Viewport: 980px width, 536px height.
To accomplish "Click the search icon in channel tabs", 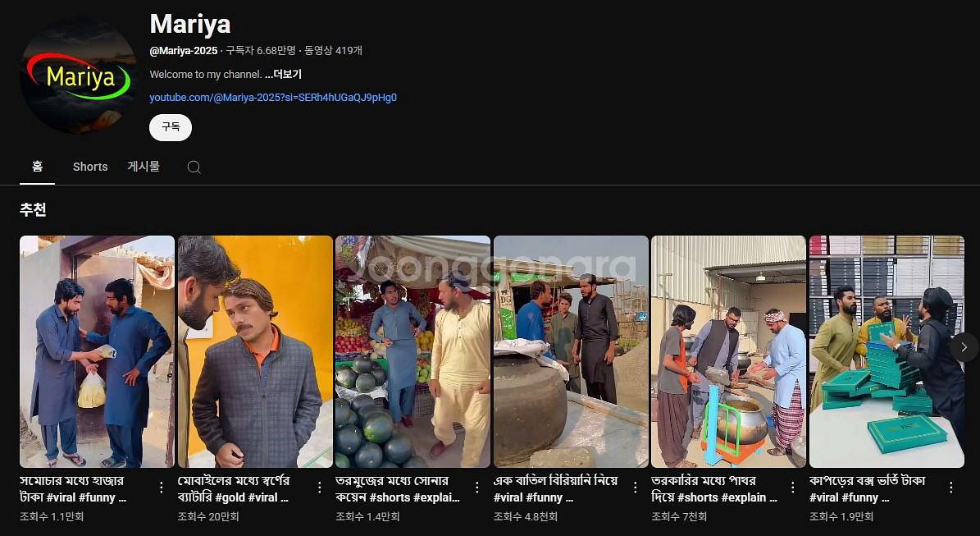I will [x=194, y=167].
